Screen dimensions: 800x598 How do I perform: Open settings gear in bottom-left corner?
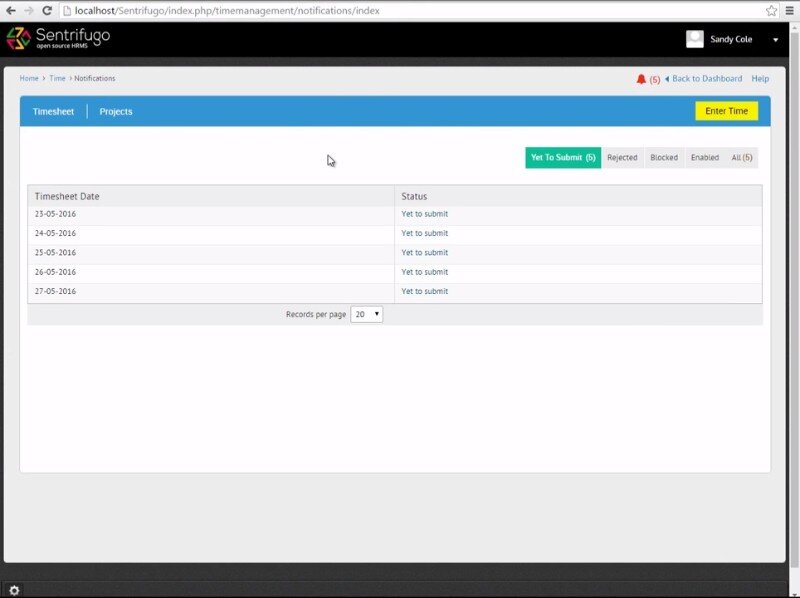click(14, 590)
